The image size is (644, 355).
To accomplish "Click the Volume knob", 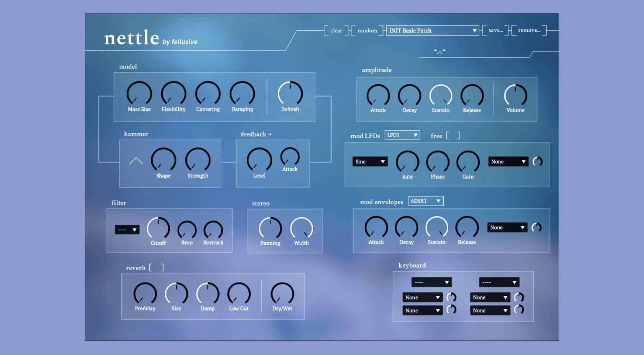I will pos(515,95).
